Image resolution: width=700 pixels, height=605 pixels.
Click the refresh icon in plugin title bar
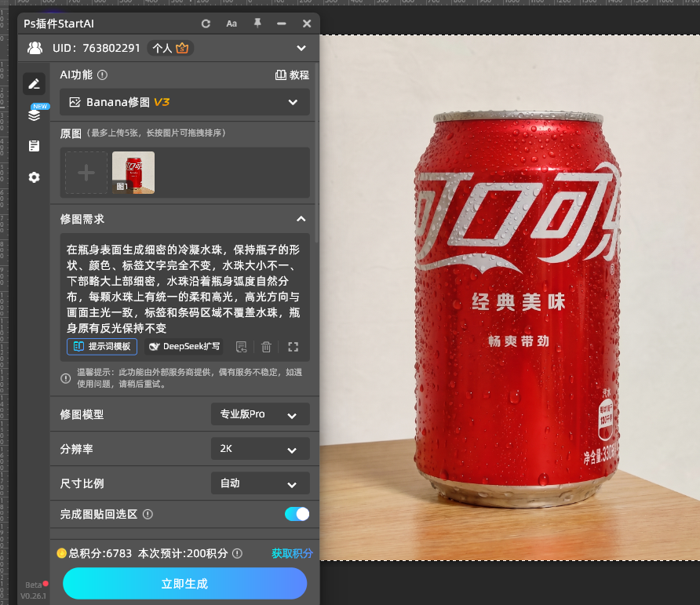[206, 24]
